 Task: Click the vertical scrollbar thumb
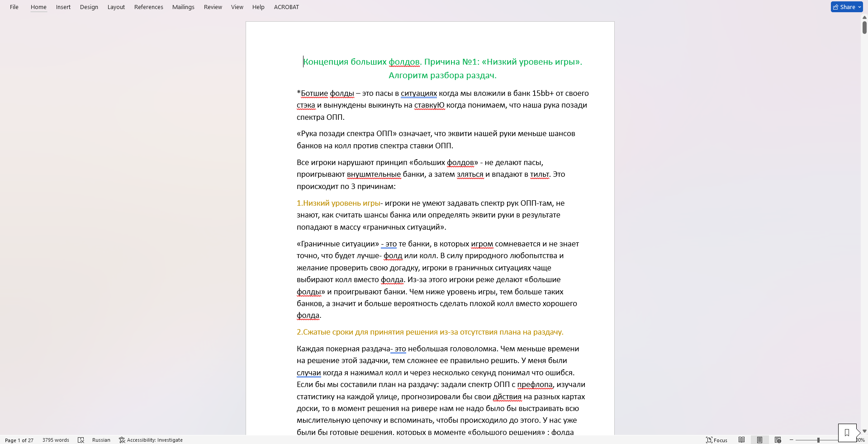click(x=864, y=27)
